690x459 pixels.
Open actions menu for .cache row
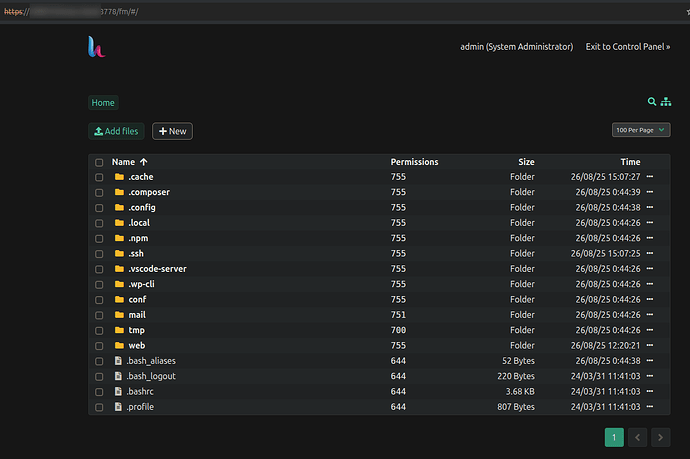tap(650, 176)
